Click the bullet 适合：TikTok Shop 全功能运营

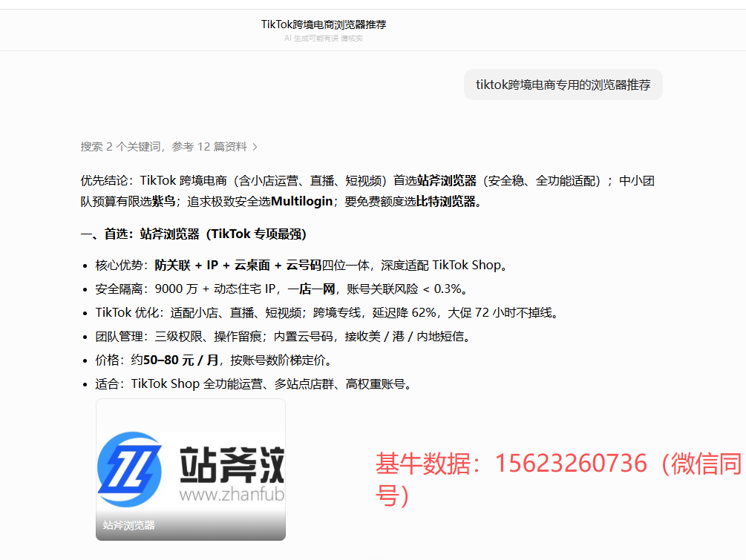click(x=254, y=384)
